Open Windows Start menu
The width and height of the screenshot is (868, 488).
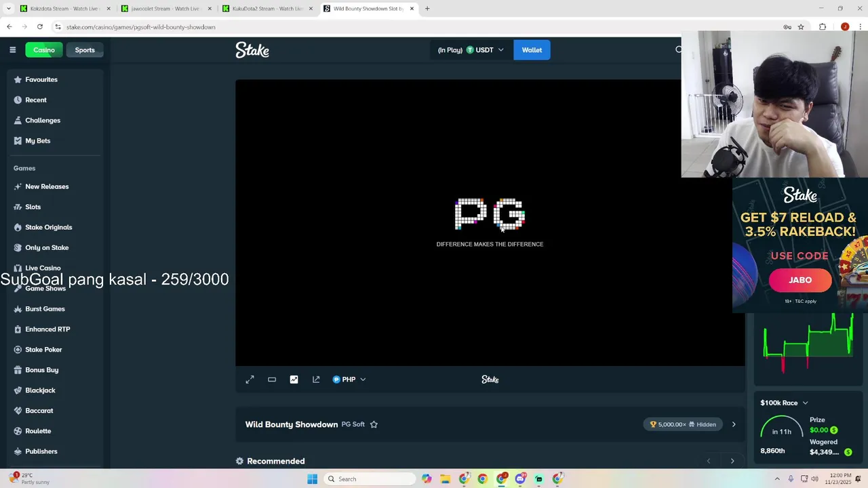(x=312, y=479)
